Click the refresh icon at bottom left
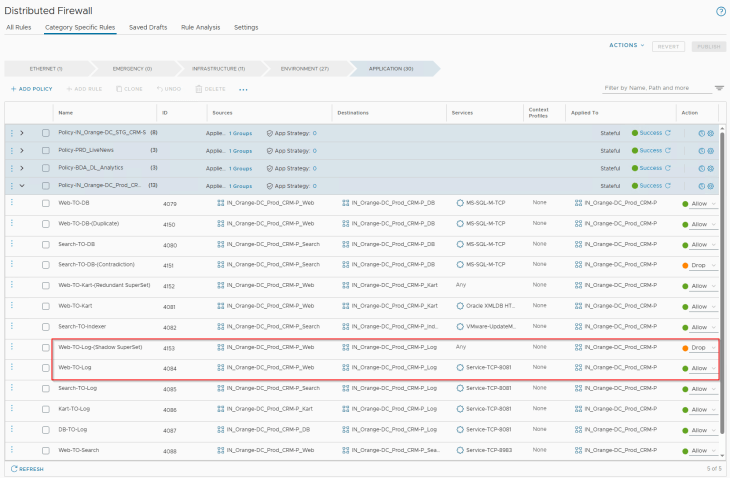The height and width of the screenshot is (478, 730). 14,468
